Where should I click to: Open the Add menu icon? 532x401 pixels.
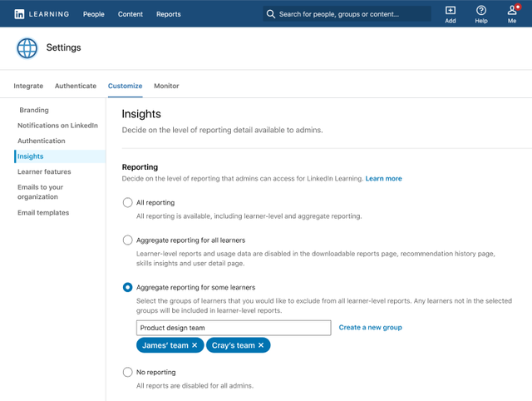coord(451,14)
